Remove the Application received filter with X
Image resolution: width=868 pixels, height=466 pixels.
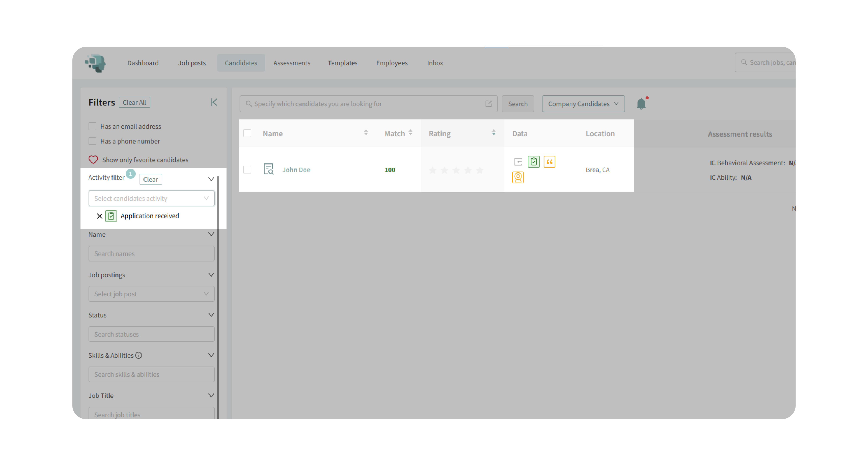99,216
